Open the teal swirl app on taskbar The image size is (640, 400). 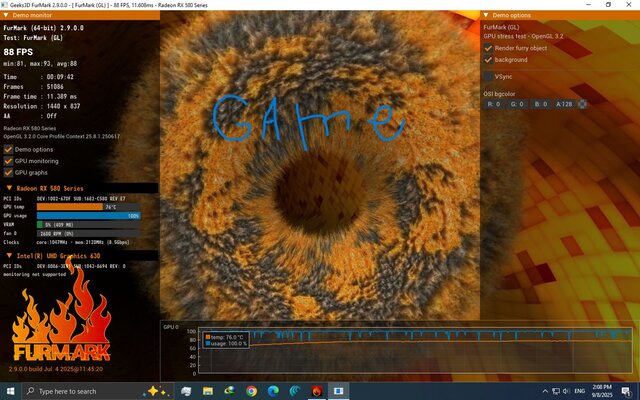(295, 391)
